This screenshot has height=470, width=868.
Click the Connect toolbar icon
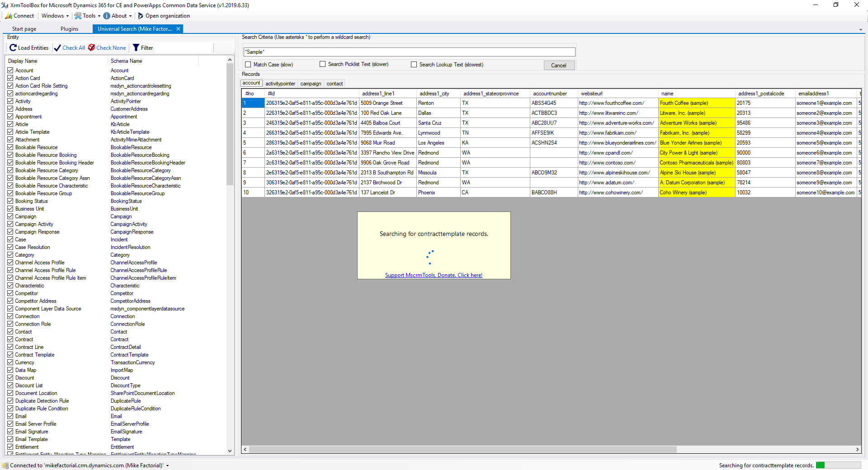[9, 16]
